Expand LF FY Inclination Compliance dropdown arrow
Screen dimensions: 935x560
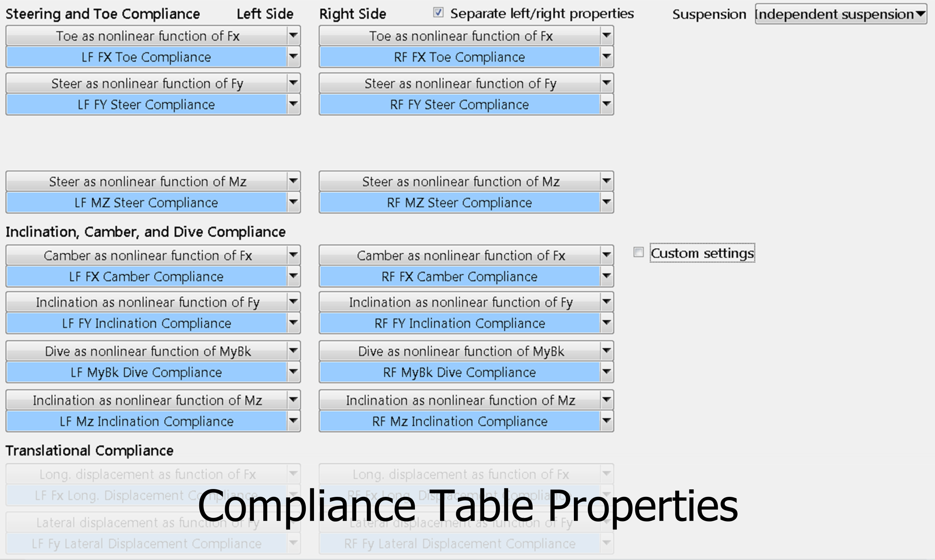[293, 324]
